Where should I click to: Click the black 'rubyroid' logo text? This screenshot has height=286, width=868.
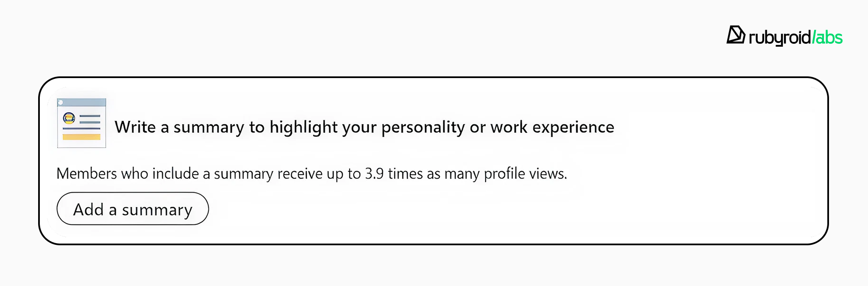tap(779, 38)
